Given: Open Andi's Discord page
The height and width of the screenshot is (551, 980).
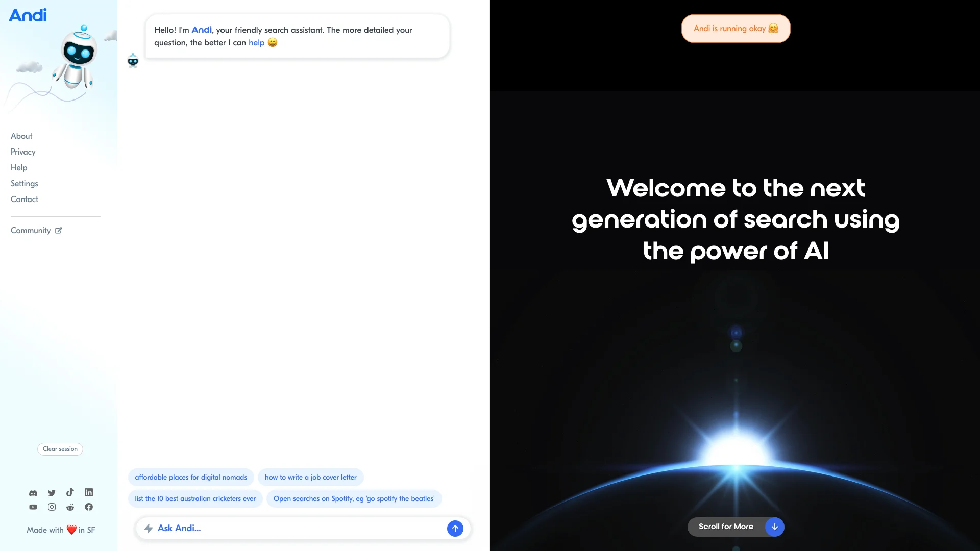Looking at the screenshot, I should (x=33, y=493).
